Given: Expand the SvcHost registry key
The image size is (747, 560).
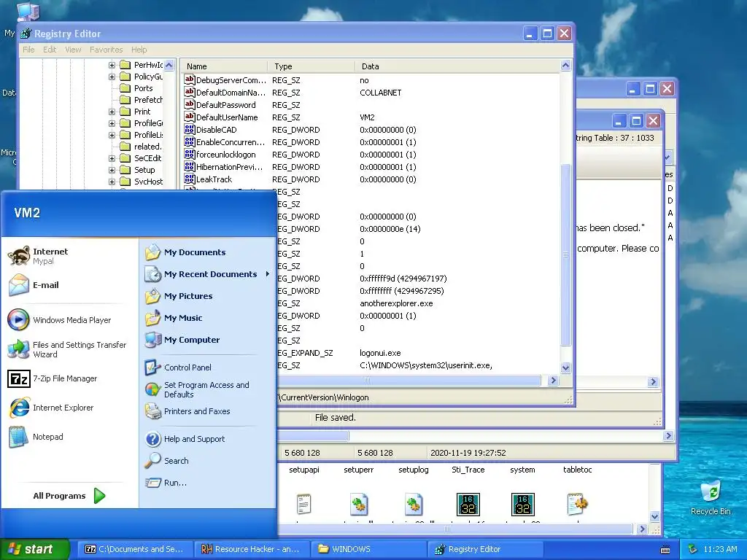Looking at the screenshot, I should (x=112, y=182).
